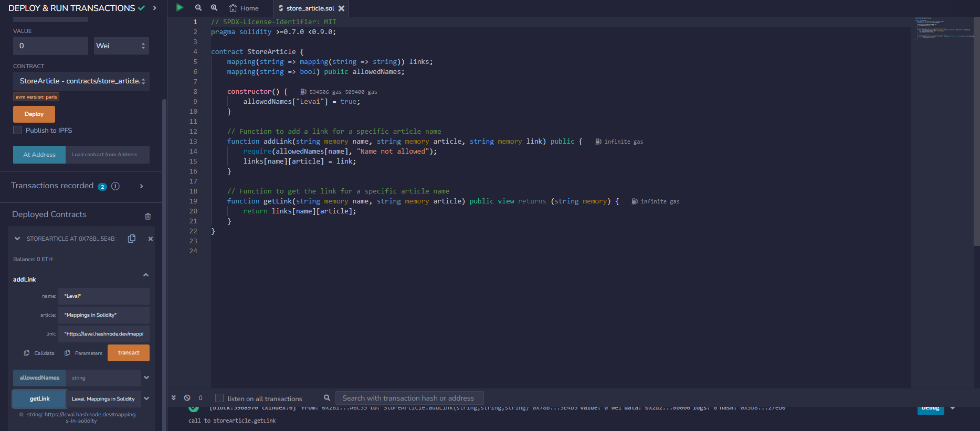This screenshot has width=980, height=431.
Task: Click the green Run script play icon
Action: (x=180, y=8)
